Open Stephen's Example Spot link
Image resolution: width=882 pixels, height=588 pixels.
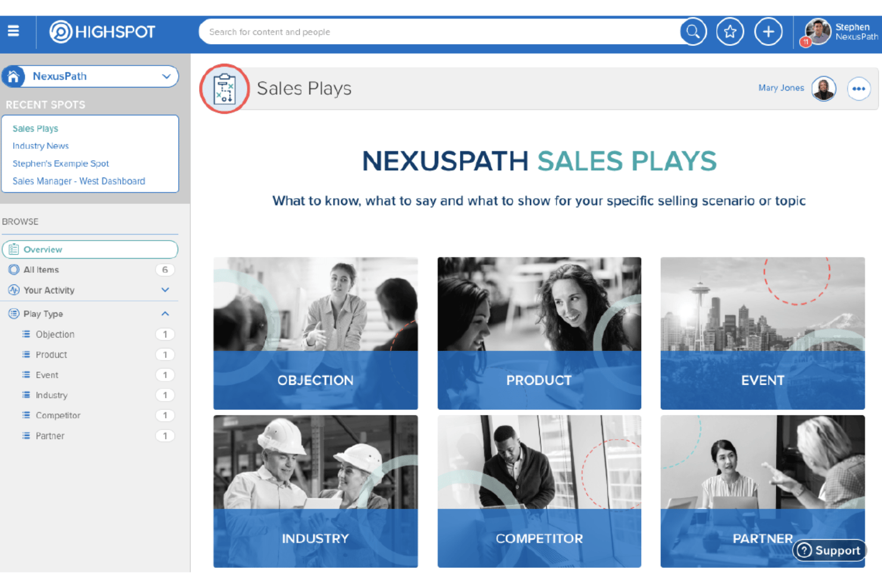coord(61,164)
